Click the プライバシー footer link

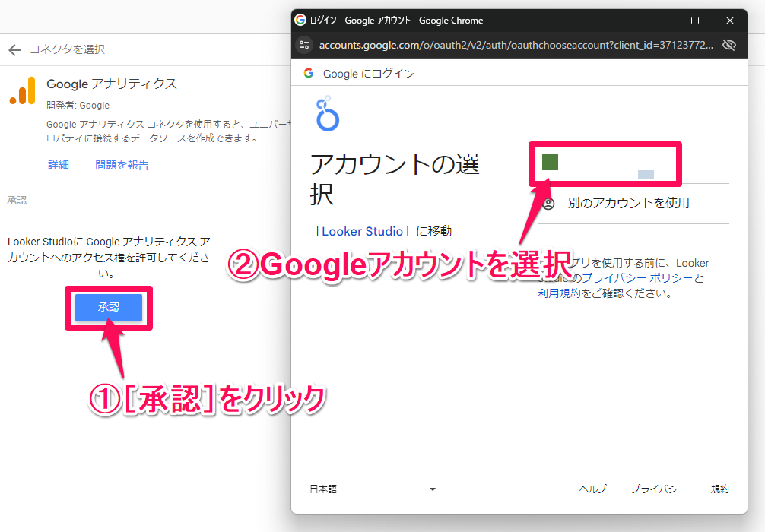point(658,489)
